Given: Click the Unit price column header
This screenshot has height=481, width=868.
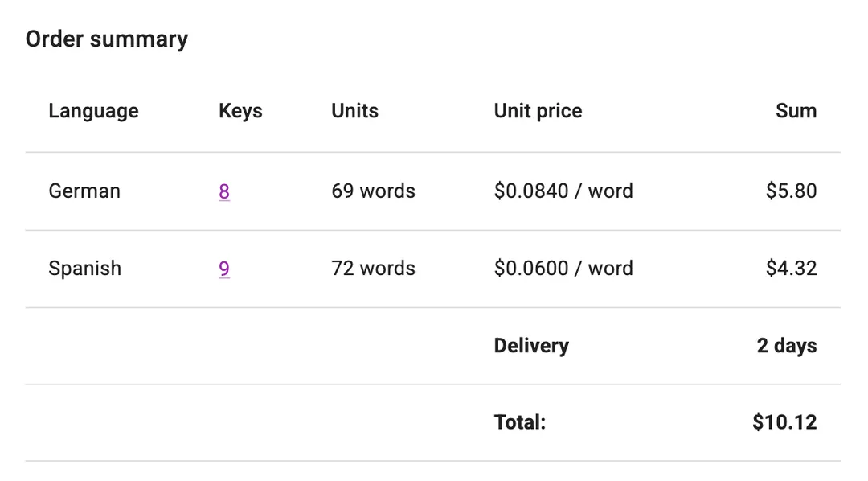Looking at the screenshot, I should tap(538, 111).
